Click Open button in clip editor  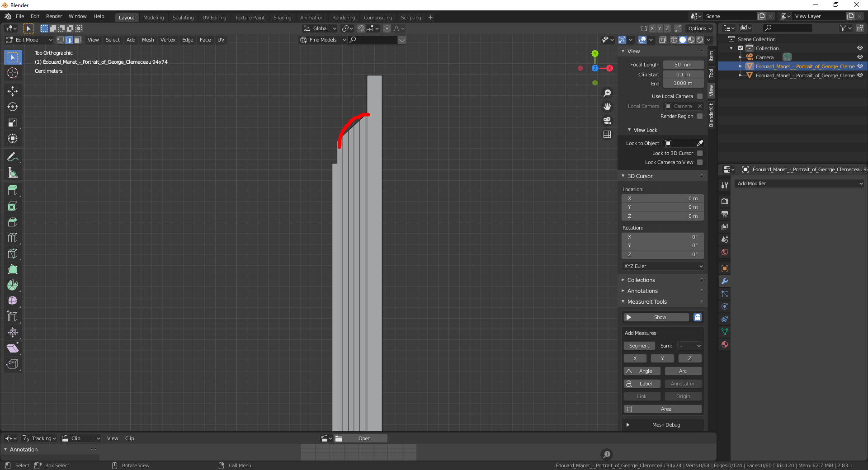pyautogui.click(x=361, y=438)
